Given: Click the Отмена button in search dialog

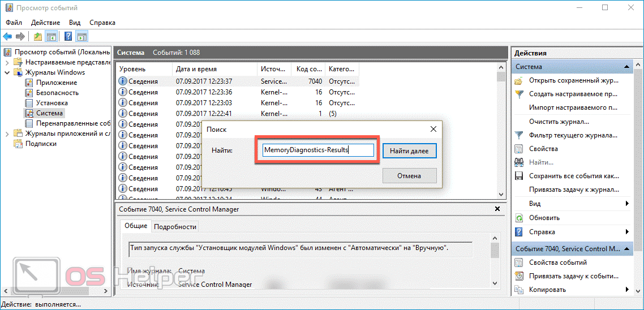Looking at the screenshot, I should (x=409, y=175).
